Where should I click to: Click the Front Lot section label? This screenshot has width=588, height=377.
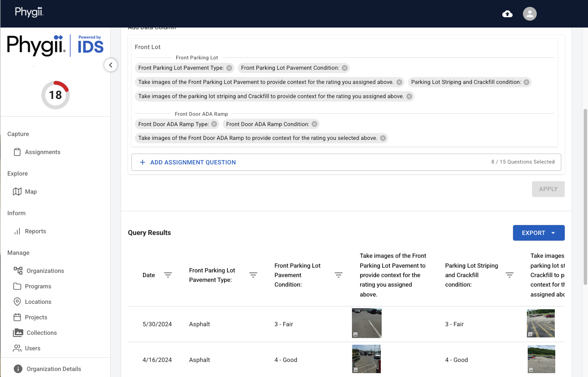point(148,47)
